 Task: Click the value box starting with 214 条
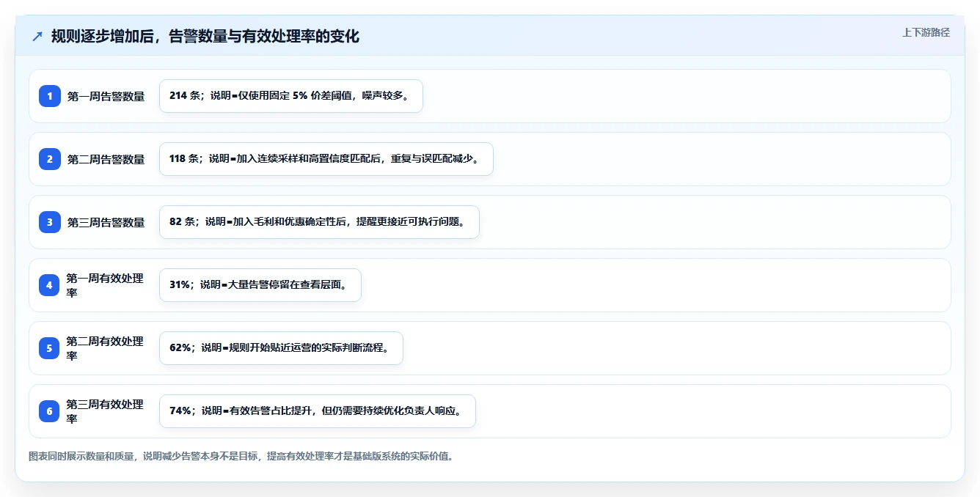291,96
